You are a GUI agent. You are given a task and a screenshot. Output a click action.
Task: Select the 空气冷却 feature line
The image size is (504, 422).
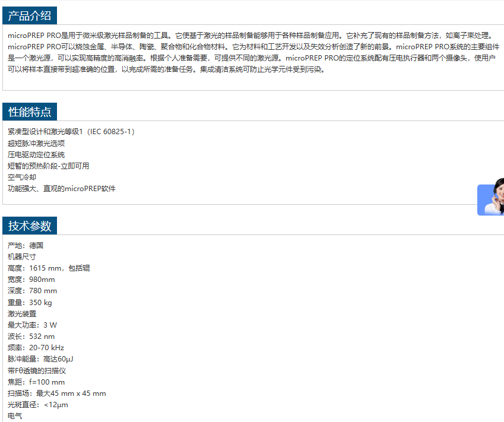(22, 177)
